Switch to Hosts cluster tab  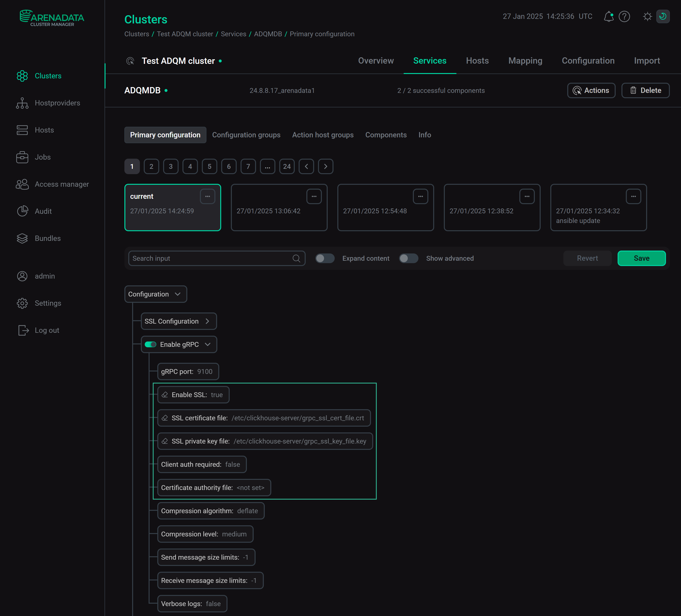click(x=477, y=61)
